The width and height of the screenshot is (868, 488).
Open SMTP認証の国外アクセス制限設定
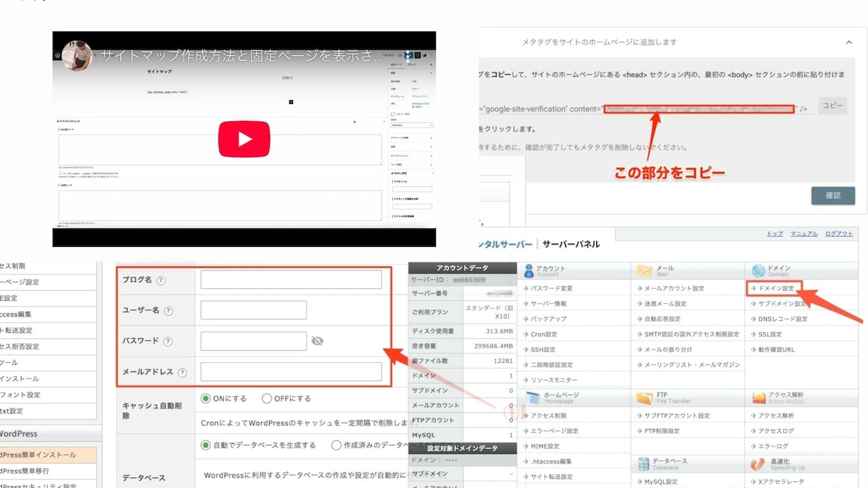(x=692, y=334)
